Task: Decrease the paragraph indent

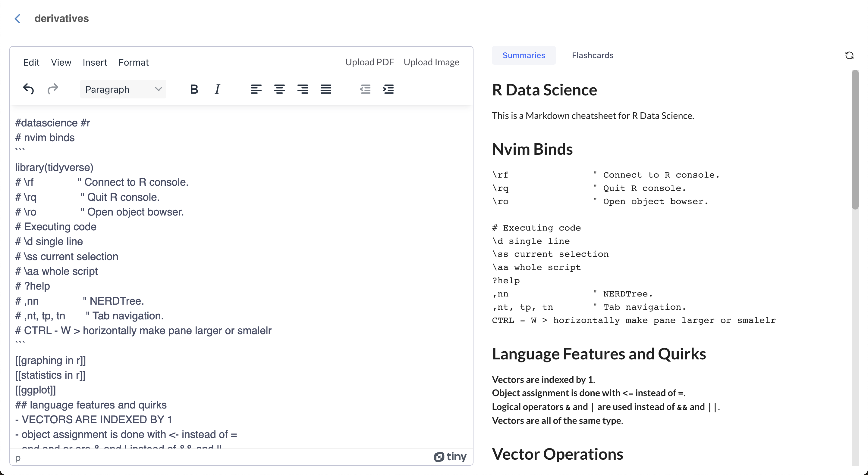Action: click(365, 89)
